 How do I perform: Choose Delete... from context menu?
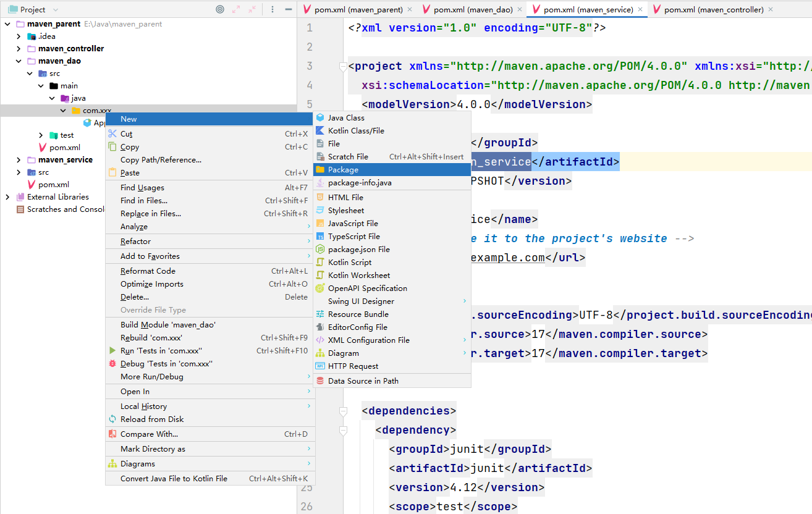click(x=210, y=297)
